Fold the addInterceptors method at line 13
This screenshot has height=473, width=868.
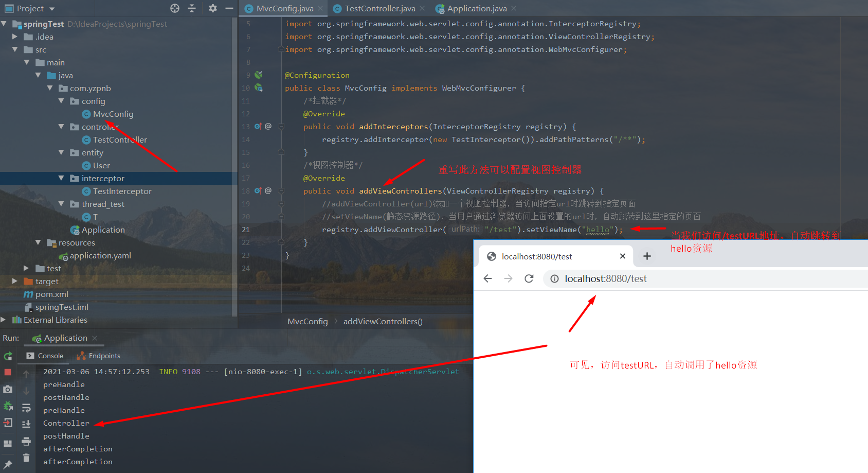click(281, 127)
